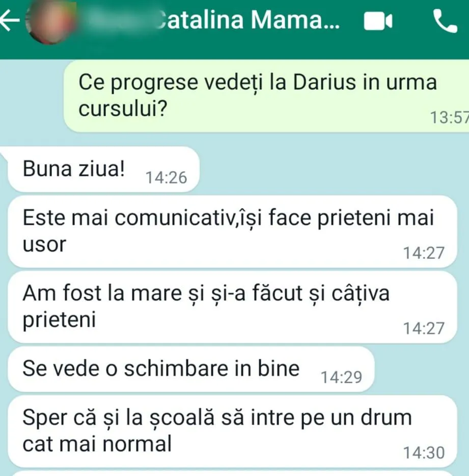The width and height of the screenshot is (469, 476).
Task: Click the word 'cursului?' in the question
Action: (x=123, y=109)
